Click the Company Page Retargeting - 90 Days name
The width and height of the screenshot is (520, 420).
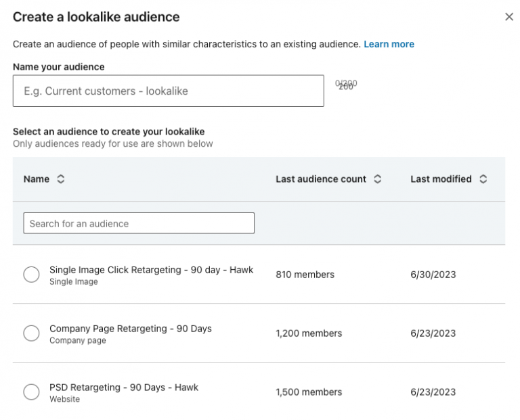[130, 329]
